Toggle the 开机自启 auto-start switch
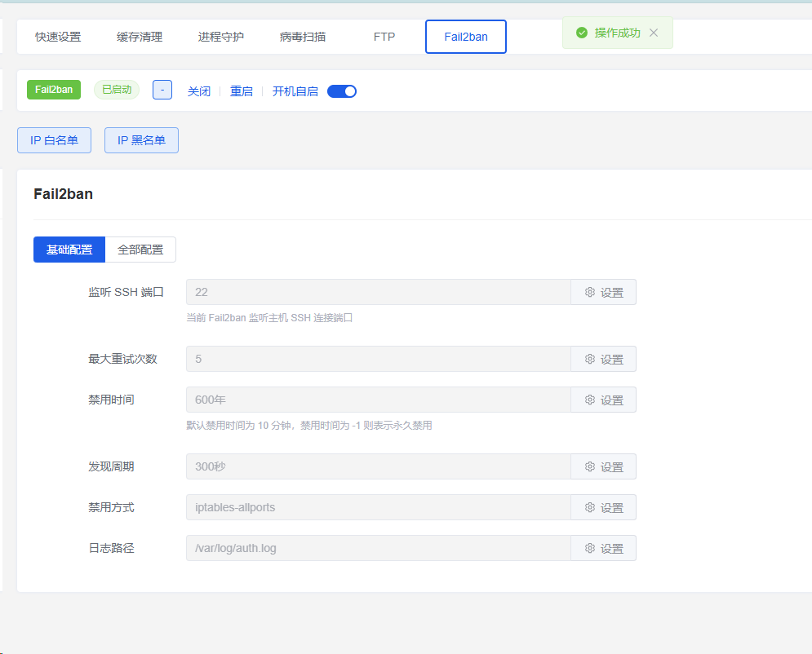 coord(342,91)
